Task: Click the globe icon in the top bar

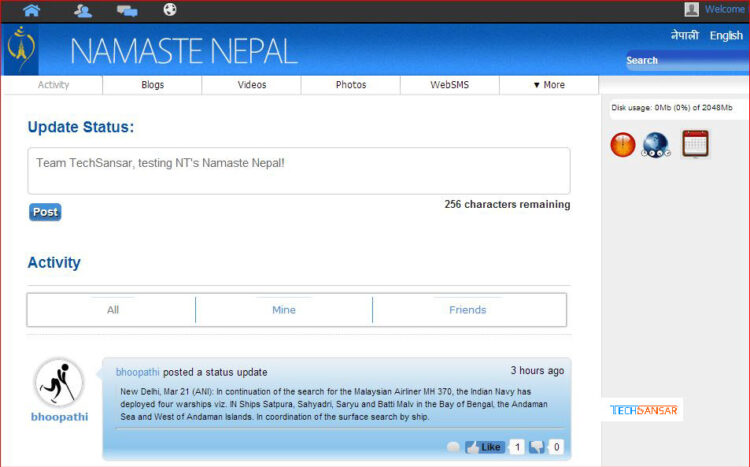Action: click(170, 10)
